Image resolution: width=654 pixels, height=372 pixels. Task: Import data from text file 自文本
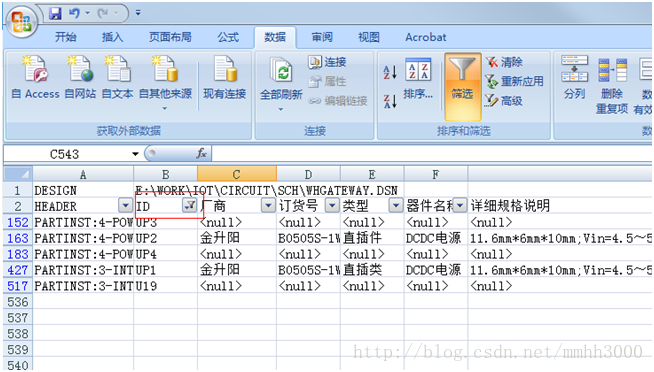(118, 78)
